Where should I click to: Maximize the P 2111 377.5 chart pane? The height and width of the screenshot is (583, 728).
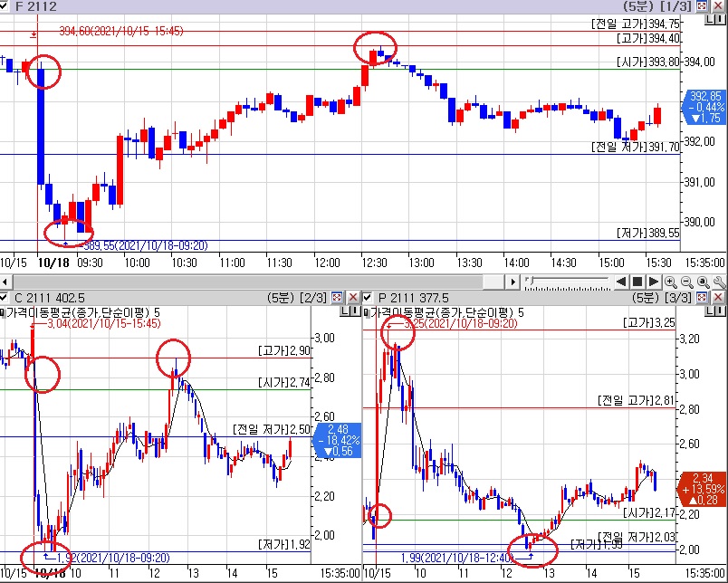tap(702, 297)
